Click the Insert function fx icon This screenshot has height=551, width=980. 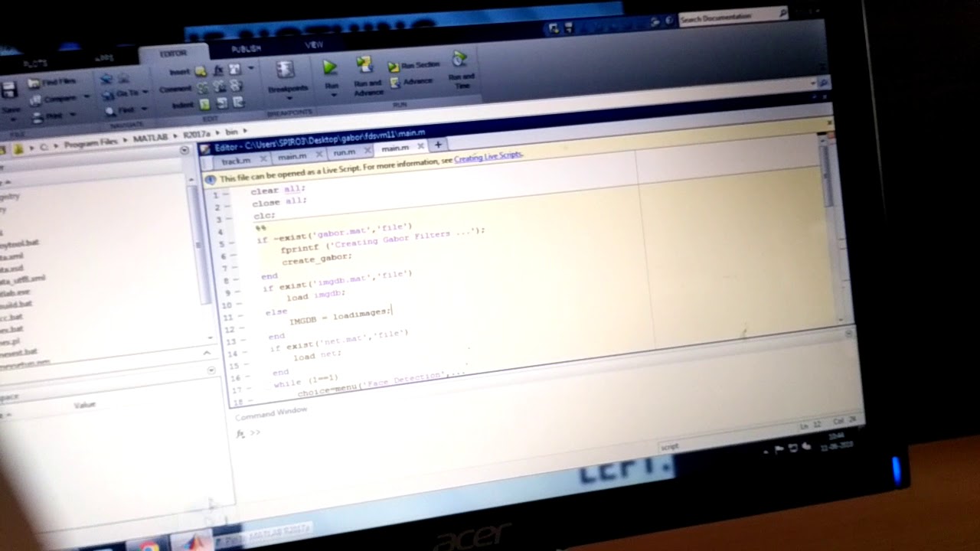[218, 70]
